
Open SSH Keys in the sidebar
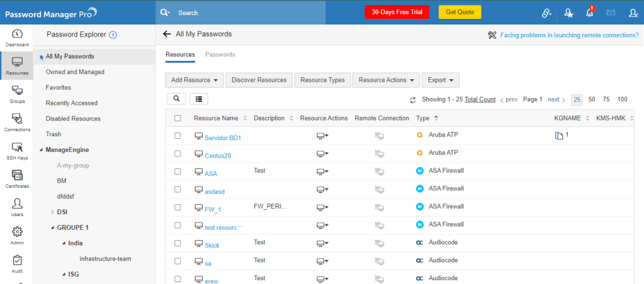point(17,151)
